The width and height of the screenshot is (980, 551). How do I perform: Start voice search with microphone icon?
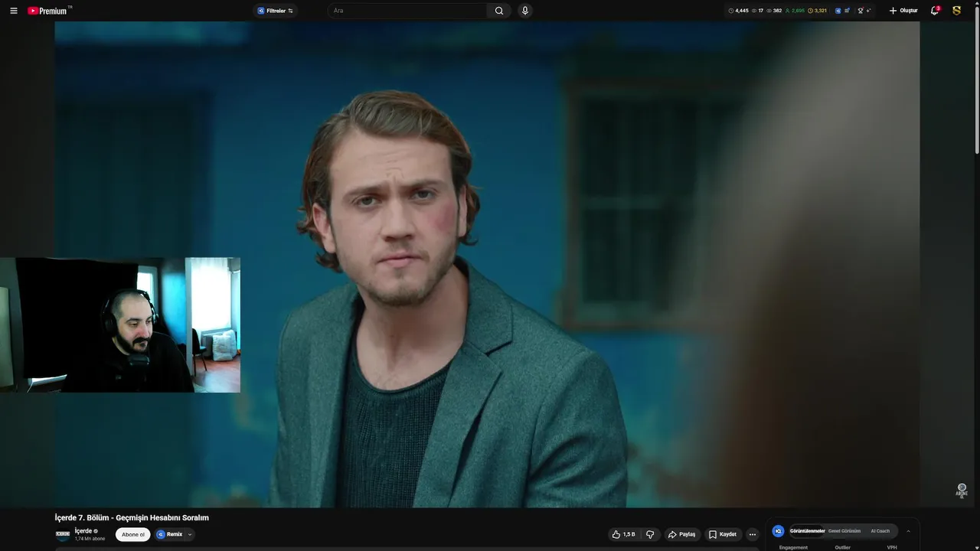click(x=524, y=11)
